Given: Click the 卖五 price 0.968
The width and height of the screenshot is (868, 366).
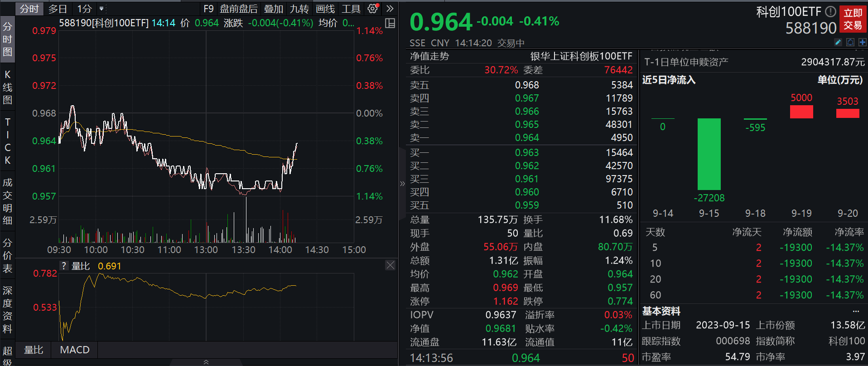Looking at the screenshot, I should [x=527, y=85].
